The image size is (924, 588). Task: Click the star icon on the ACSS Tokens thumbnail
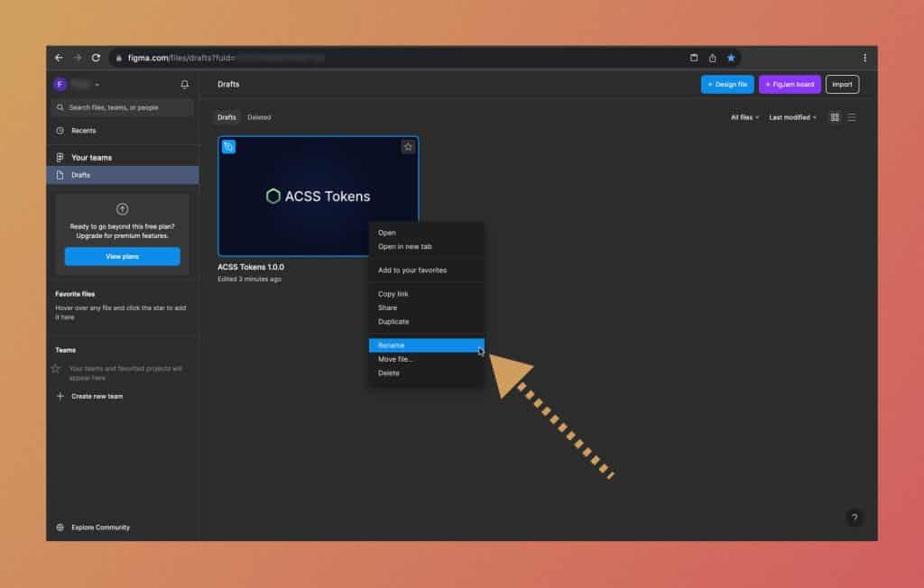[408, 146]
